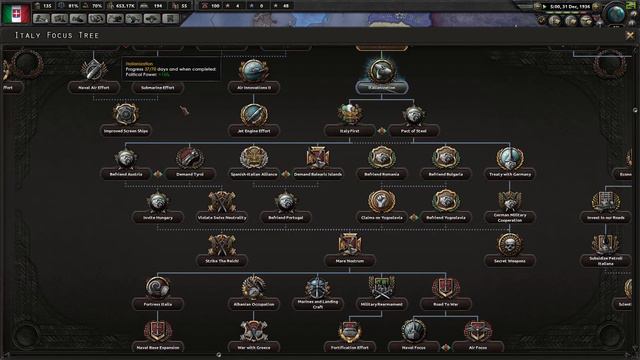The image size is (640, 360).
Task: Click the war support value 70%
Action: point(97,6)
